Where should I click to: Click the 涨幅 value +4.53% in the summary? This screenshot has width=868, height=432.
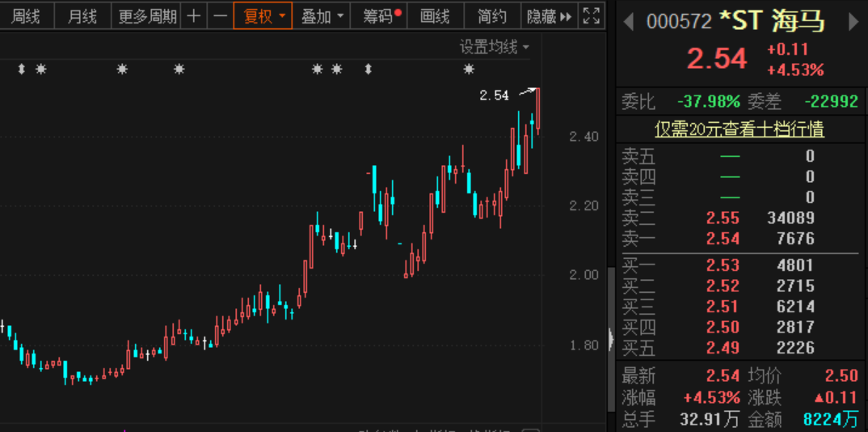coord(711,398)
